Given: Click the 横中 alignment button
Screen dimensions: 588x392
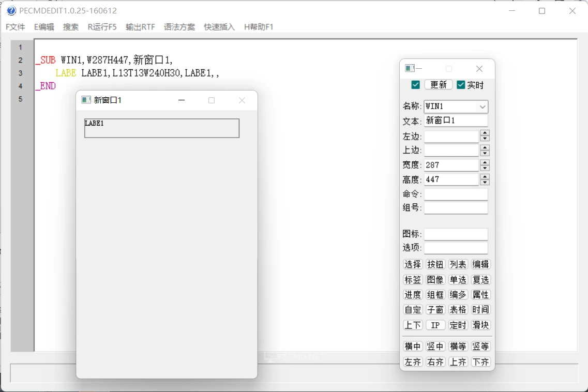Looking at the screenshot, I should click(x=413, y=346).
